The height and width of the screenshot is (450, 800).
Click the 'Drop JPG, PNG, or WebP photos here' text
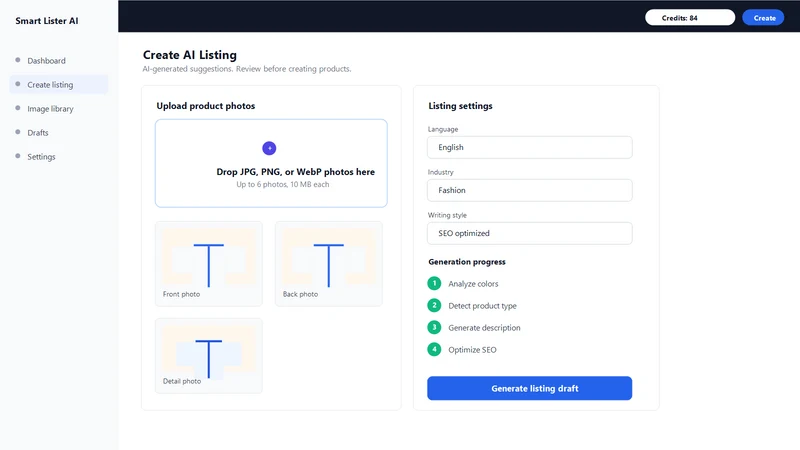295,172
